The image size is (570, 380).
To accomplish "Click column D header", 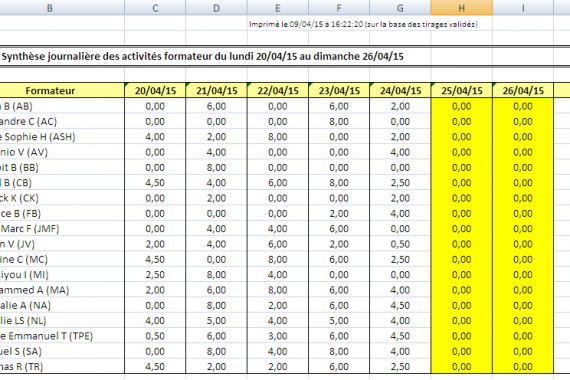I will (216, 8).
